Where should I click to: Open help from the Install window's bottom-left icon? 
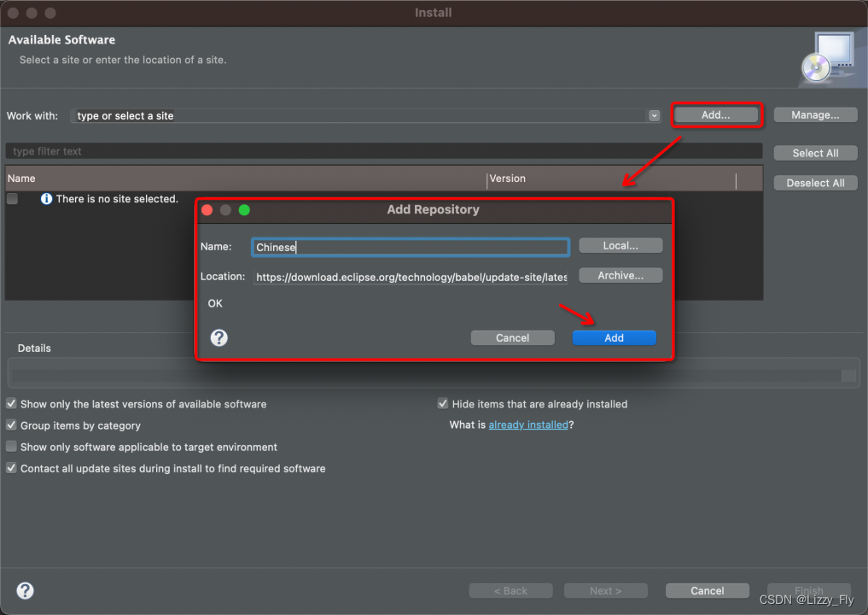(25, 590)
